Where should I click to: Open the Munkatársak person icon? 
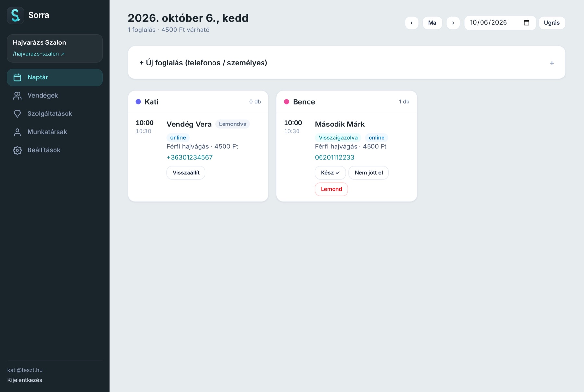[x=17, y=132]
